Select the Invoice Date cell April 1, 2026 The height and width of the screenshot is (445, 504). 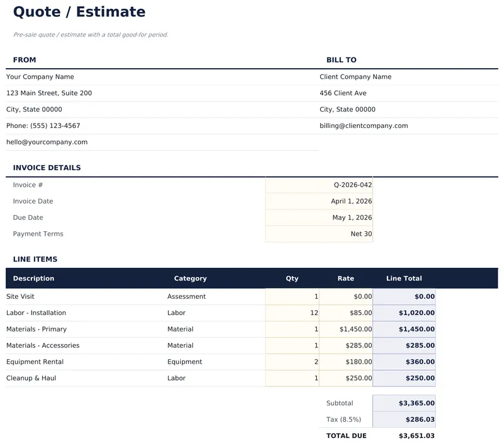[319, 202]
